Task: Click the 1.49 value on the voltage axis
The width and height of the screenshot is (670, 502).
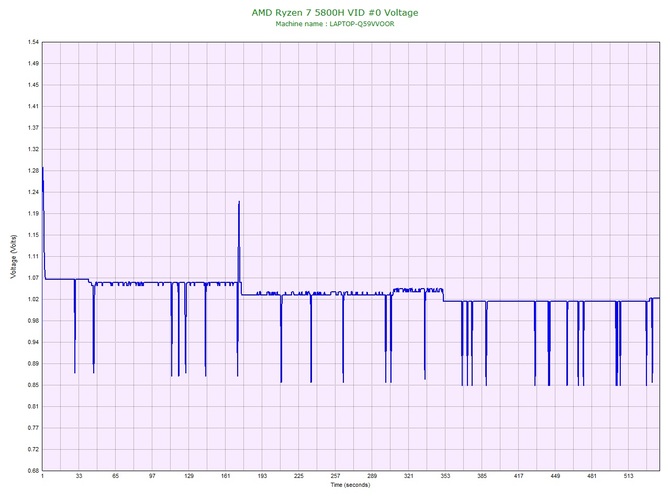Action: (33, 64)
